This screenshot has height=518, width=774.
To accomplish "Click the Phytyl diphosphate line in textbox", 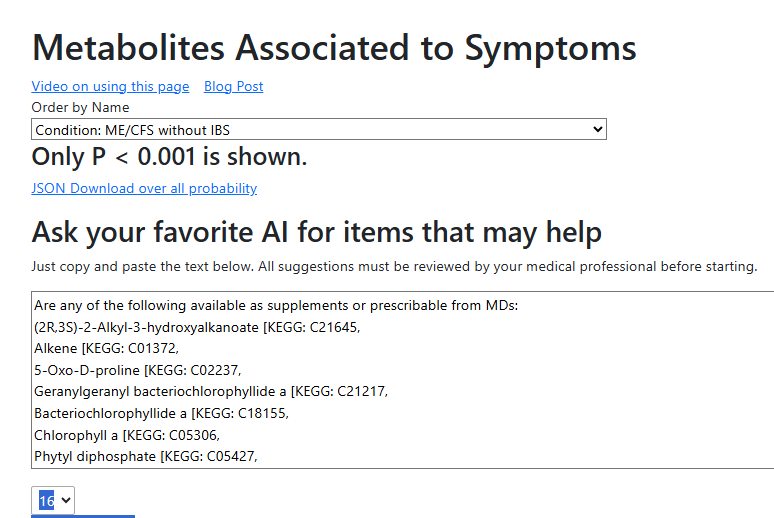I will [145, 457].
